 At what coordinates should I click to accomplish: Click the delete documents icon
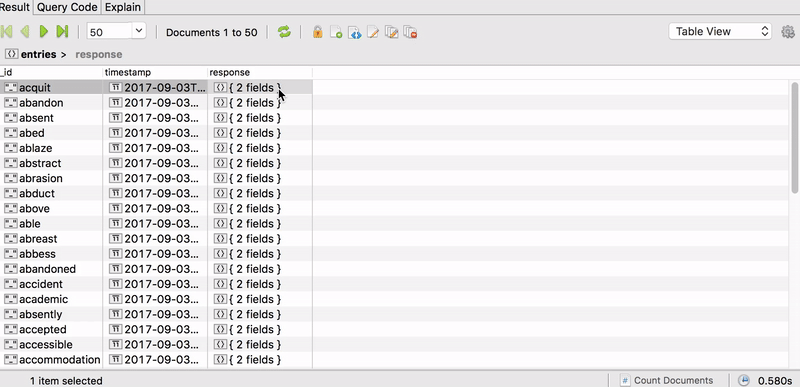410,32
